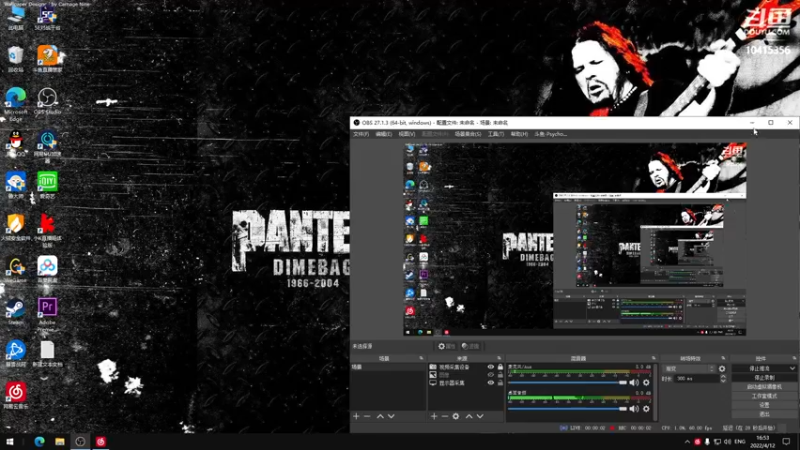Move the scene down in the list
Image resolution: width=800 pixels, height=450 pixels.
[391, 416]
